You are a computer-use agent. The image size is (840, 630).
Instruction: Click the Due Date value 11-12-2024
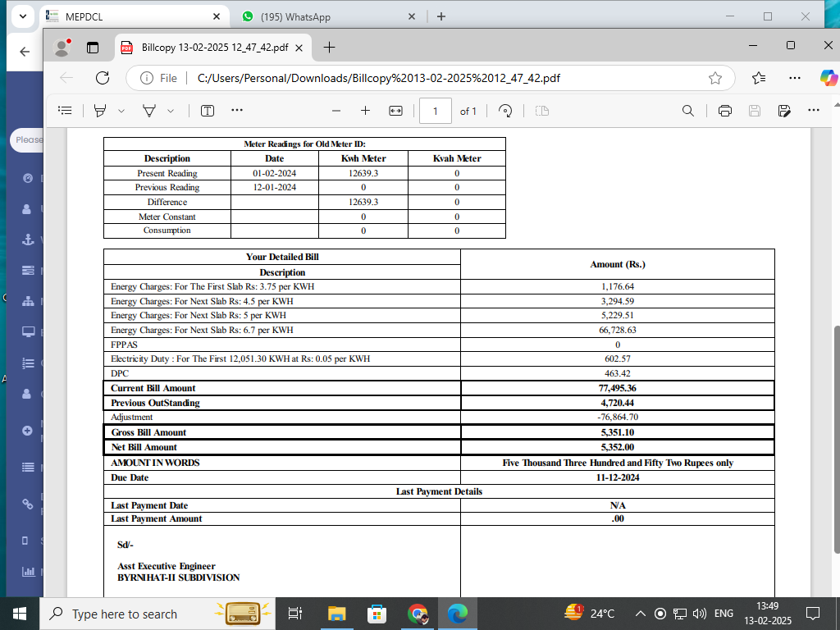pos(618,478)
